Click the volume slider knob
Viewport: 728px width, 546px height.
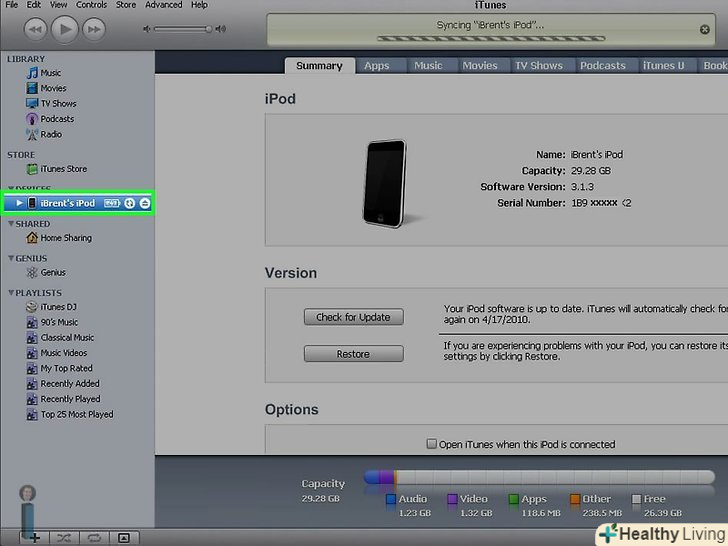click(x=208, y=29)
